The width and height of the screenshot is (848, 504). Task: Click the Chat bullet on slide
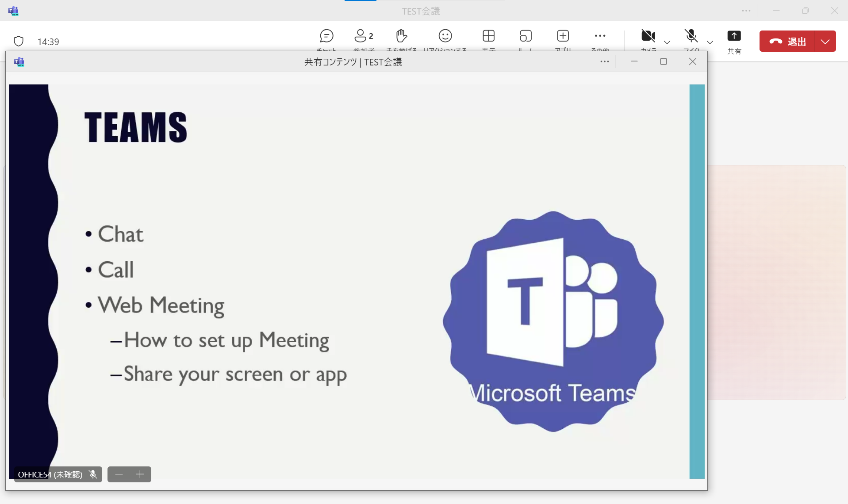point(120,234)
